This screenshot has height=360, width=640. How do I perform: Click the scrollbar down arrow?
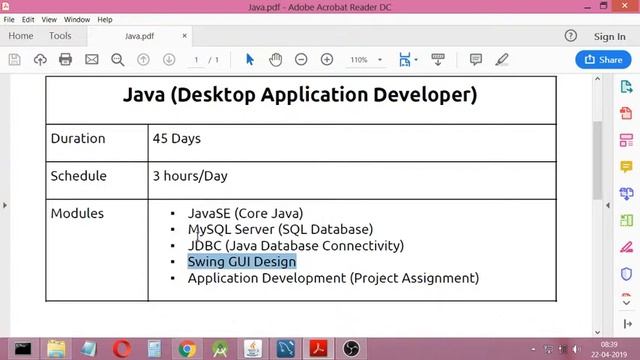pyautogui.click(x=598, y=333)
